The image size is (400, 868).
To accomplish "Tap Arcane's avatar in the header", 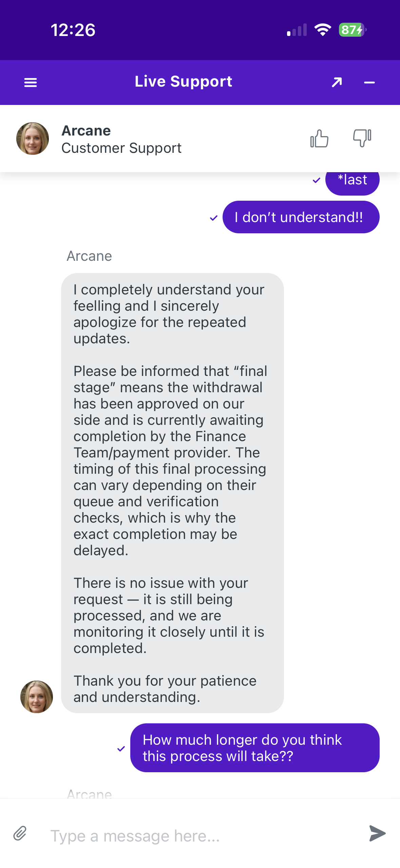I will pos(33,139).
